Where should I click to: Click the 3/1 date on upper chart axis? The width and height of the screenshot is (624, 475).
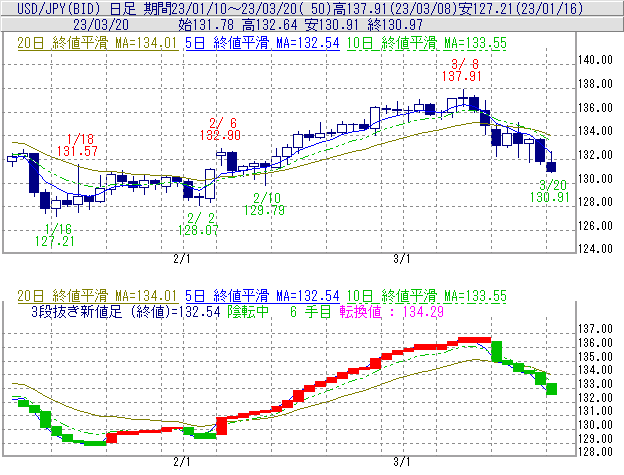[402, 259]
